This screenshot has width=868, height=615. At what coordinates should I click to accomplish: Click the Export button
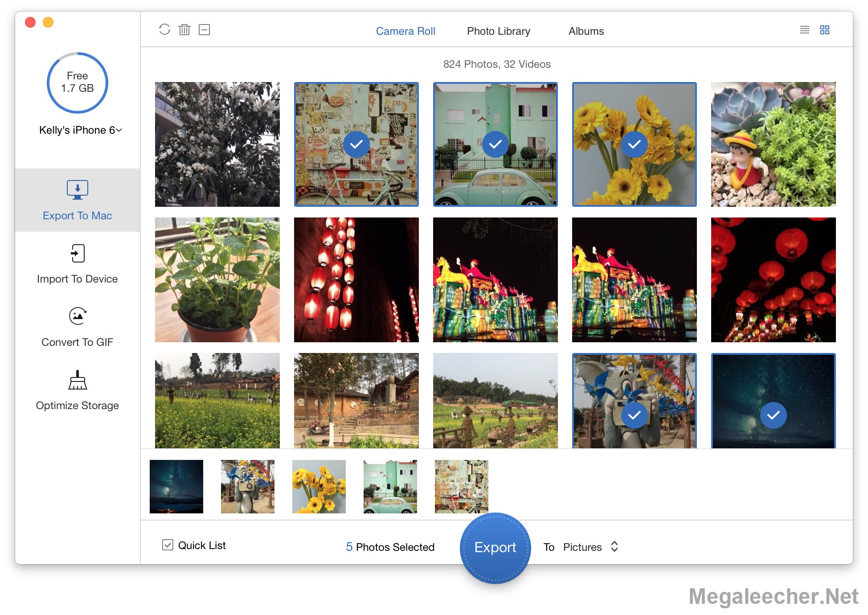pos(495,546)
